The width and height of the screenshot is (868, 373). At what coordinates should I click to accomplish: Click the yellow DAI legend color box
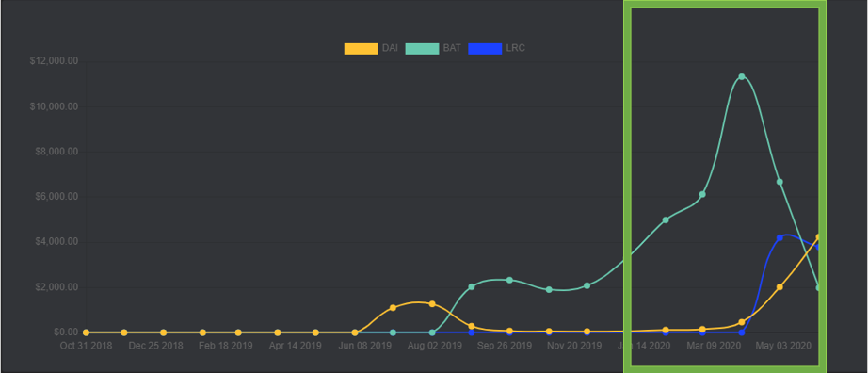point(361,49)
